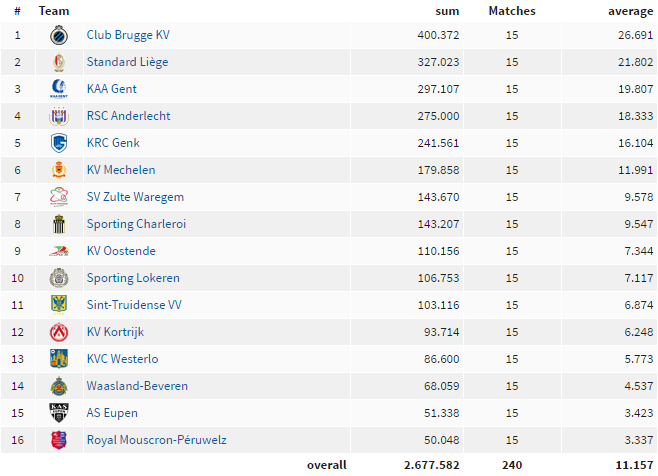Click the KV Oostende logo icon
658x476 pixels.
pyautogui.click(x=59, y=251)
